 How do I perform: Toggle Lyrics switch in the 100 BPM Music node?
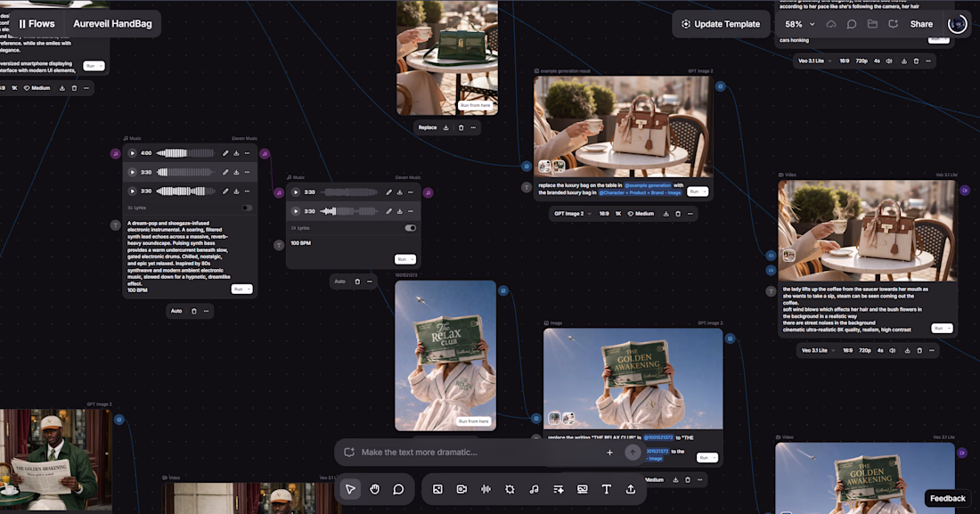(x=410, y=228)
